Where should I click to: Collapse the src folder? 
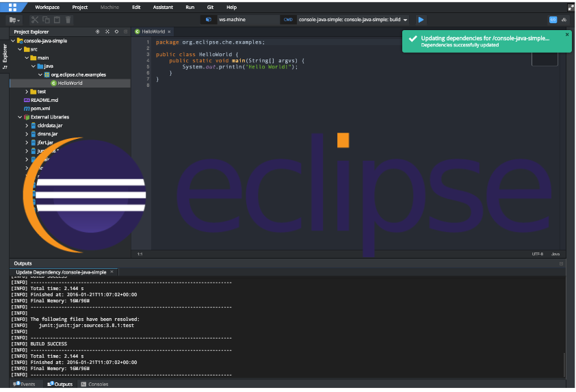[x=20, y=49]
